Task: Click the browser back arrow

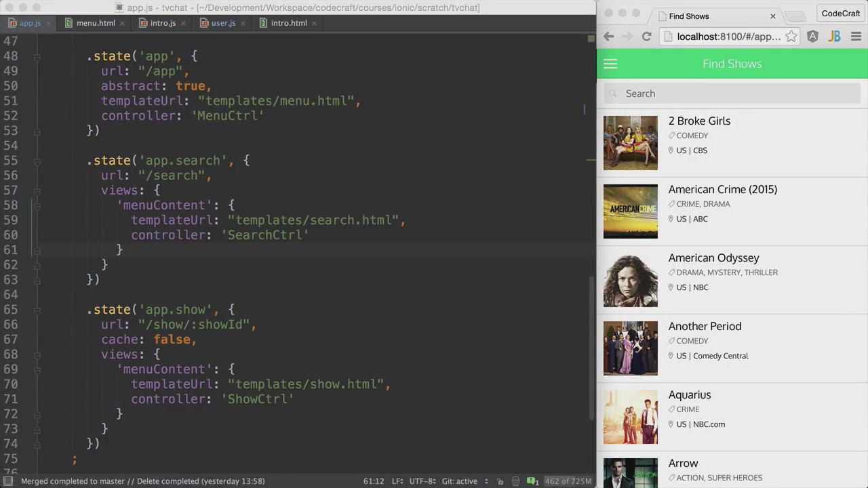Action: (609, 37)
